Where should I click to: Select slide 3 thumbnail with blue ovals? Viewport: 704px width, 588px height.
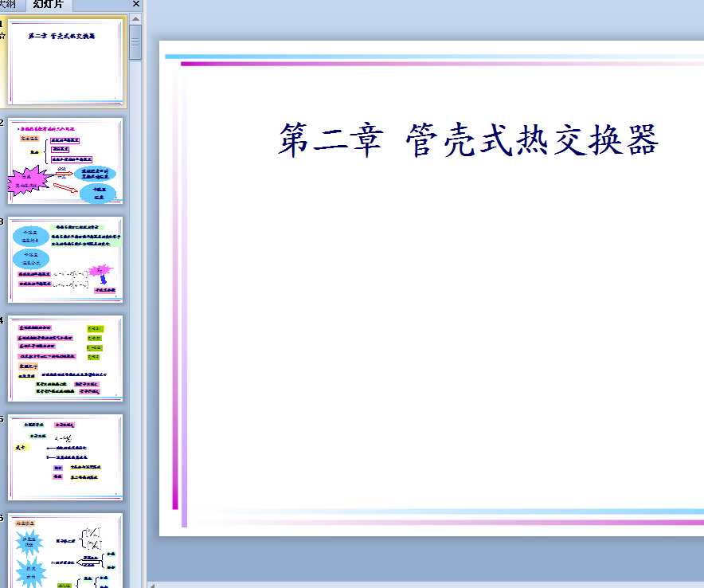point(65,260)
